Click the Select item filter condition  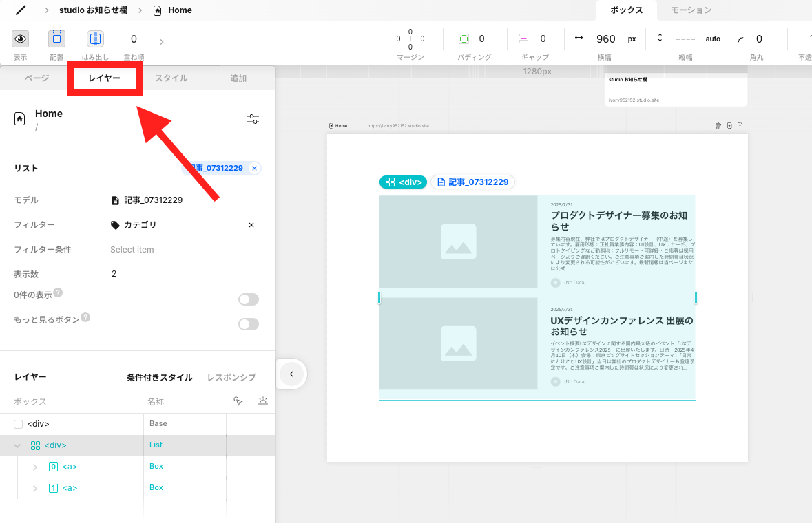(132, 249)
